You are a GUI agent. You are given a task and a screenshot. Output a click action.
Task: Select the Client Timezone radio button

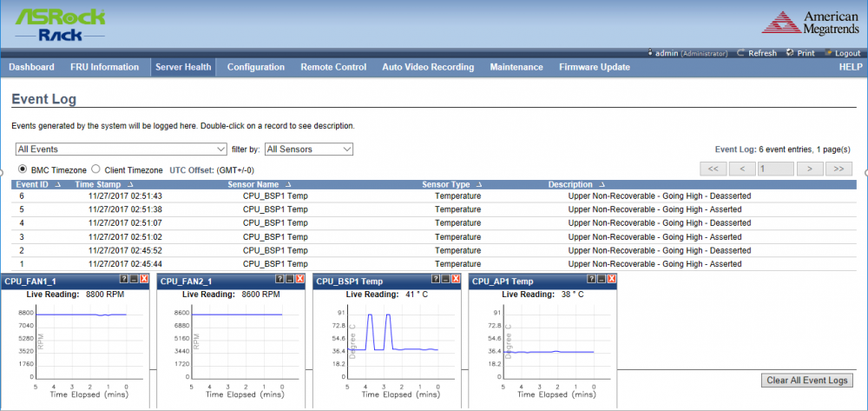coord(95,169)
